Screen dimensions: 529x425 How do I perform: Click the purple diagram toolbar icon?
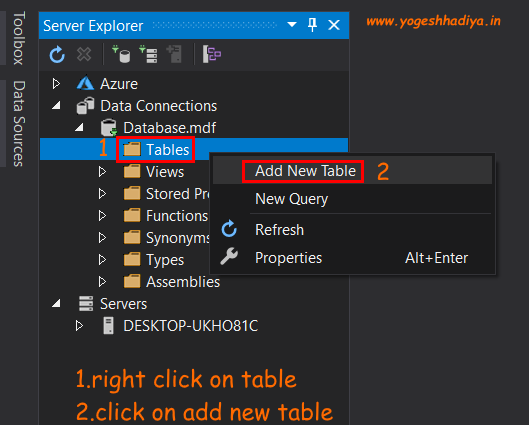click(x=212, y=54)
